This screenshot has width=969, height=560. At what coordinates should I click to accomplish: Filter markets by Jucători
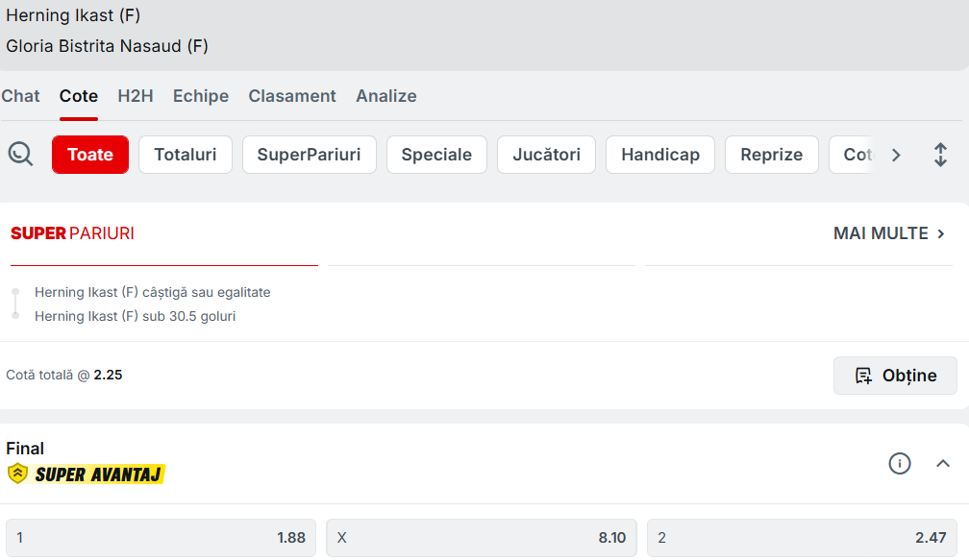pos(546,155)
